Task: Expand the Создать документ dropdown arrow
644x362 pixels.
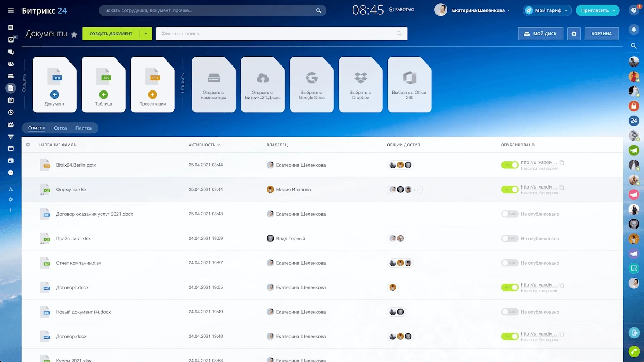Action: pyautogui.click(x=146, y=34)
